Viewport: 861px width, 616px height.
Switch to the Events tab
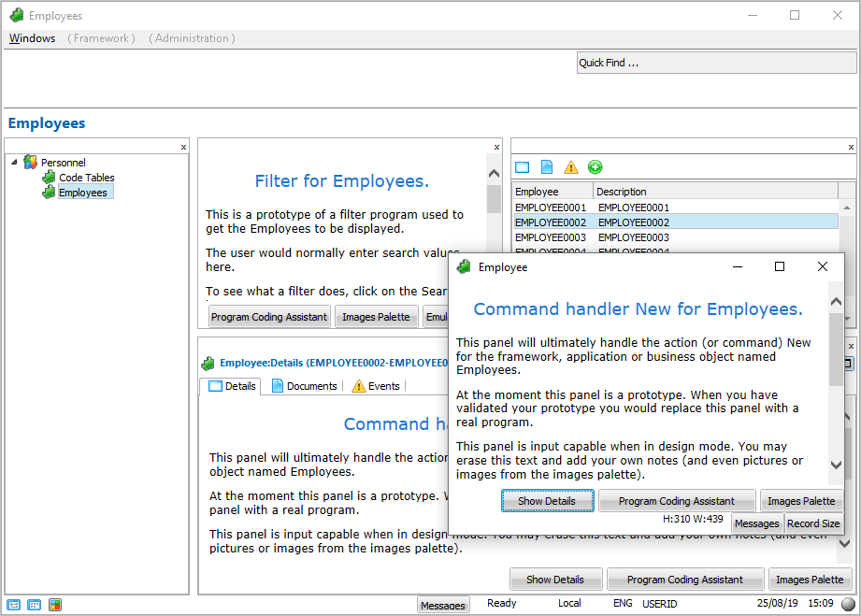tap(376, 386)
